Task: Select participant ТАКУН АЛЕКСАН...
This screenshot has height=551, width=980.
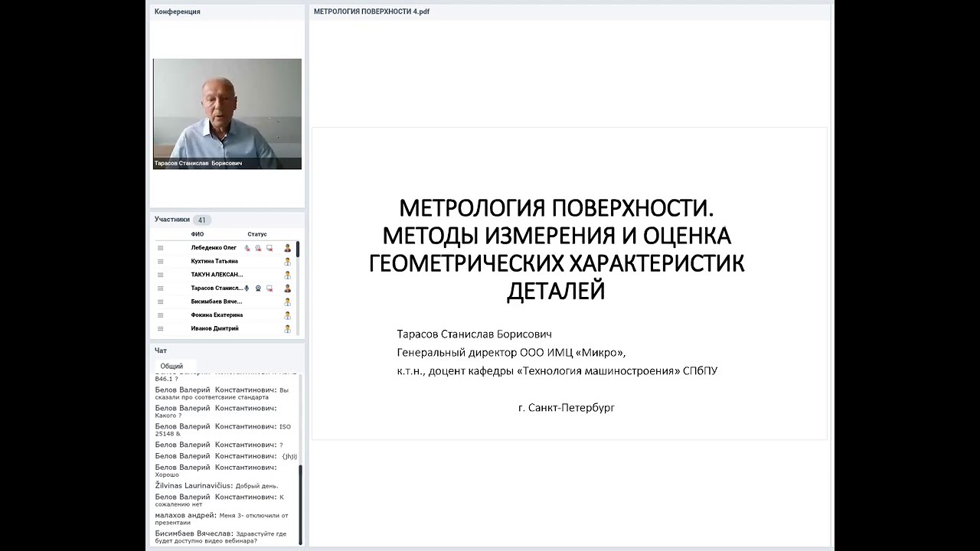Action: (217, 275)
